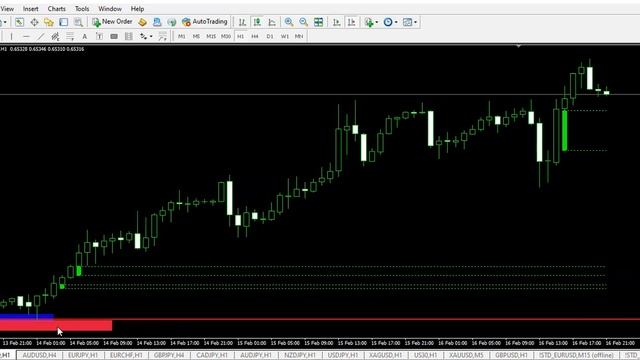This screenshot has width=640, height=360.
Task: Open the Tools menu
Action: [x=82, y=9]
